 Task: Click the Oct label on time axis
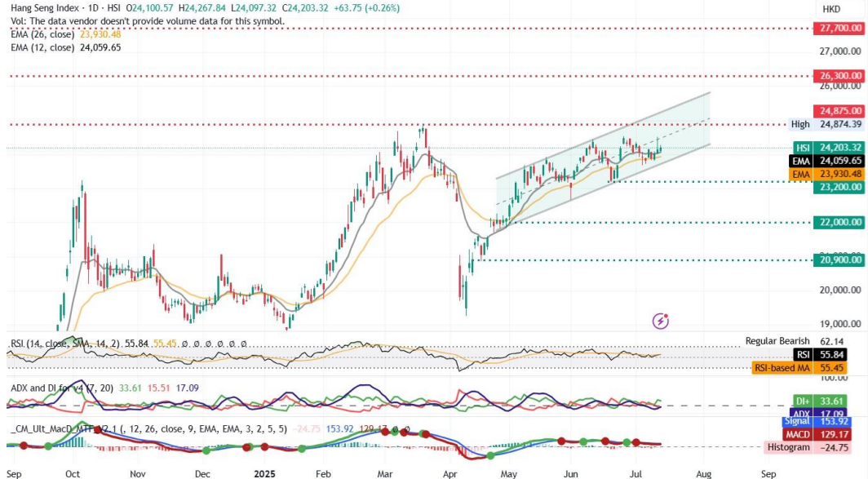click(x=73, y=474)
